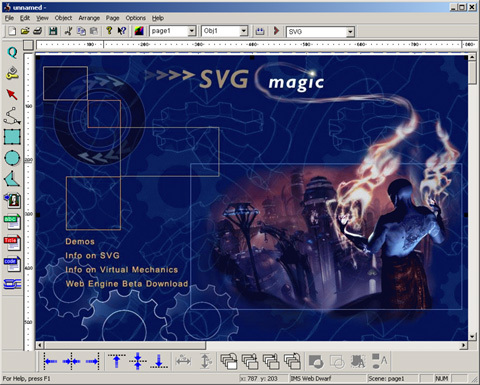Viewport: 480px width, 385px height.
Task: Click the 'Demos' link on canvas
Action: pos(80,241)
